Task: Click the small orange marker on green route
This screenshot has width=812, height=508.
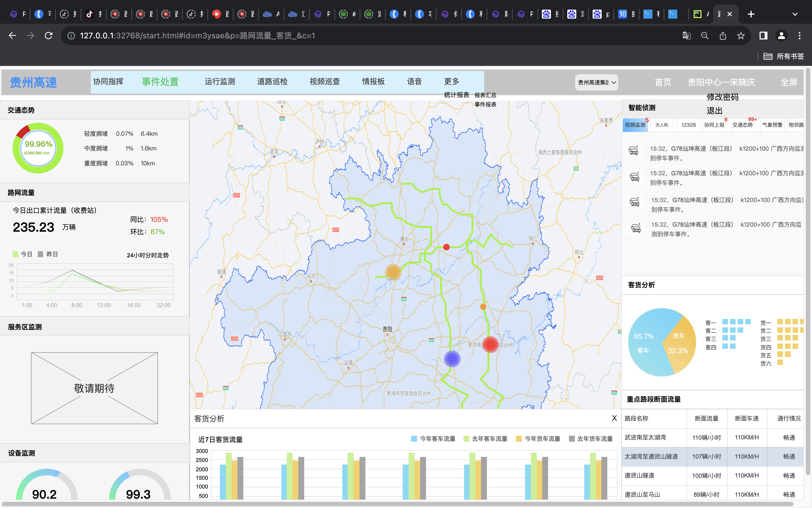Action: click(x=483, y=306)
